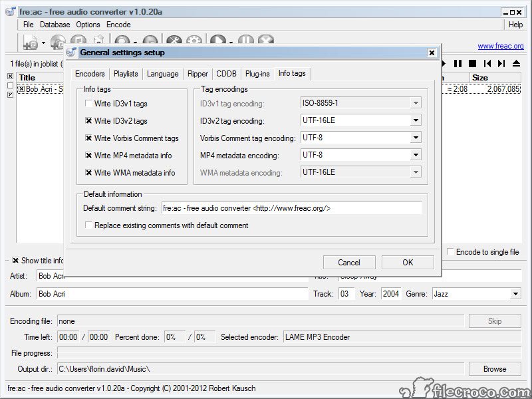The image size is (532, 399).
Task: Toggle Write Vorbis Comment tags
Action: coord(88,138)
